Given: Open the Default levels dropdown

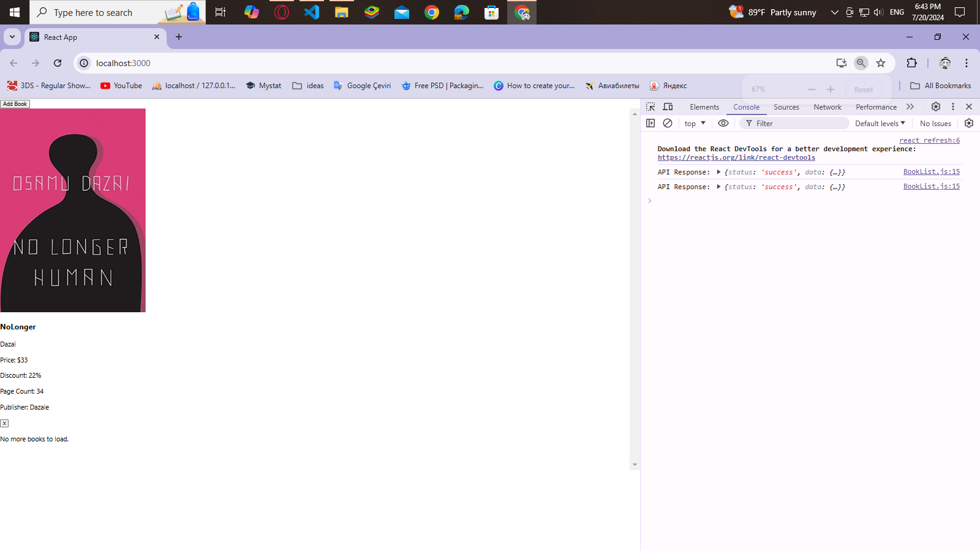Looking at the screenshot, I should (x=880, y=123).
